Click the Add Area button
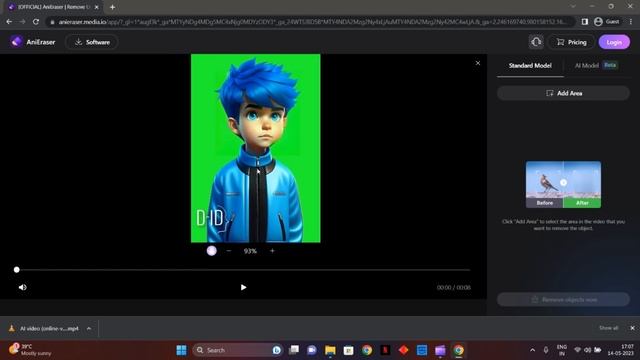The width and height of the screenshot is (640, 360). (x=563, y=93)
